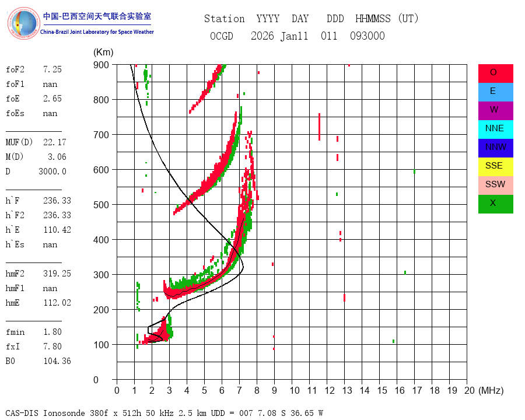Click the foF2 value 7.25

52,69
